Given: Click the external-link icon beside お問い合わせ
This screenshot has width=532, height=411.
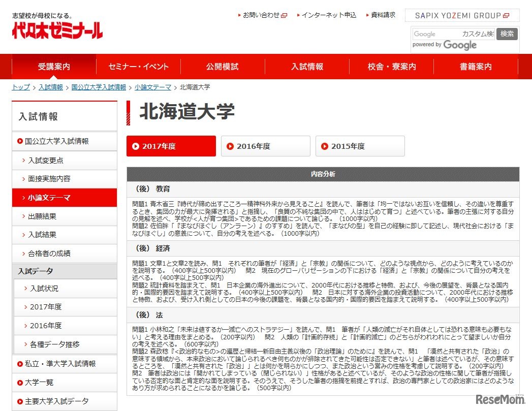Looking at the screenshot, I should tap(285, 15).
